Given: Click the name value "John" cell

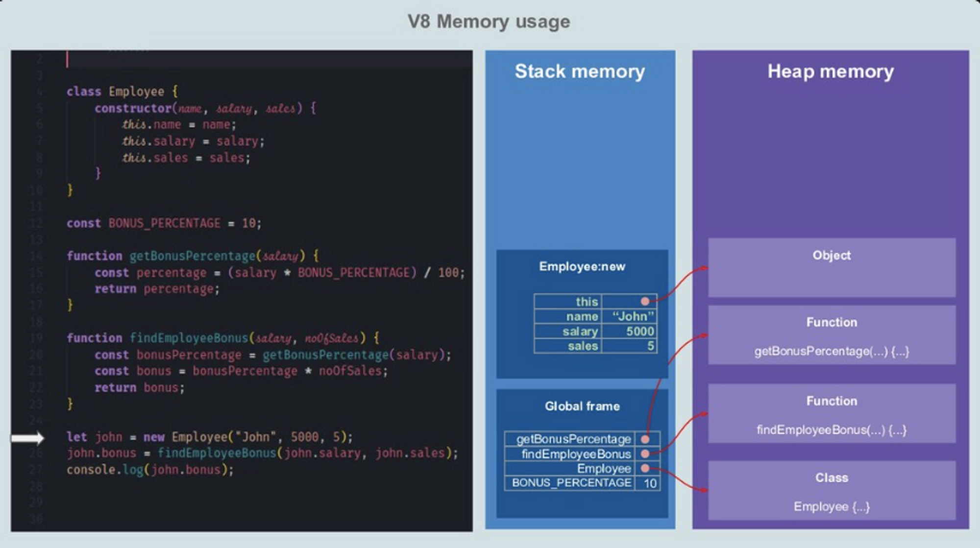Looking at the screenshot, I should 632,316.
